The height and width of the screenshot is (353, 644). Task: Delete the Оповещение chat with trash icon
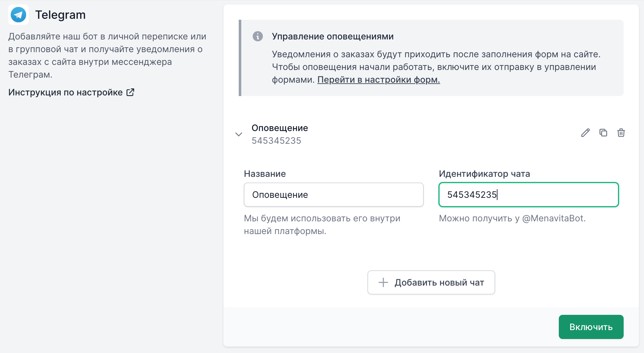pyautogui.click(x=621, y=133)
